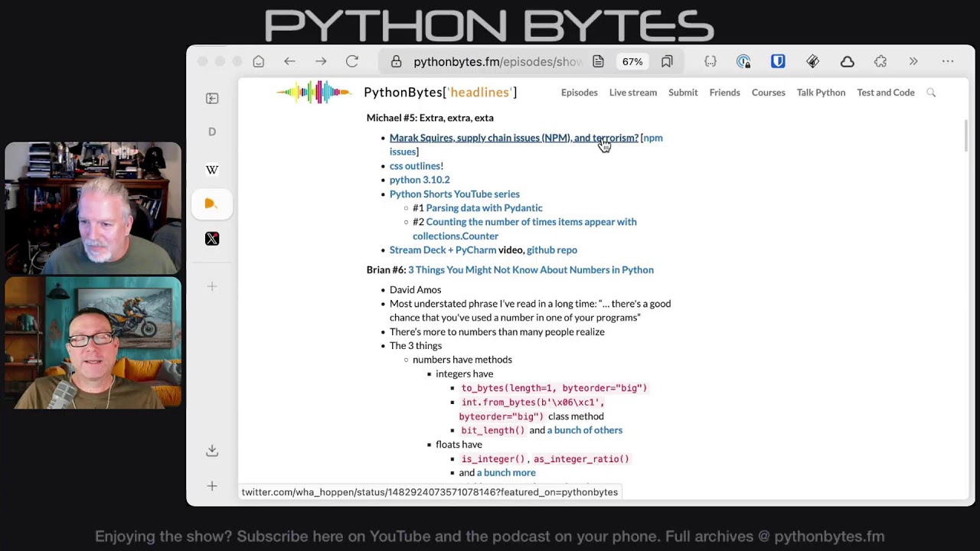Screen dimensions: 980x551
Task: Click is_integer() code text
Action: (494, 459)
